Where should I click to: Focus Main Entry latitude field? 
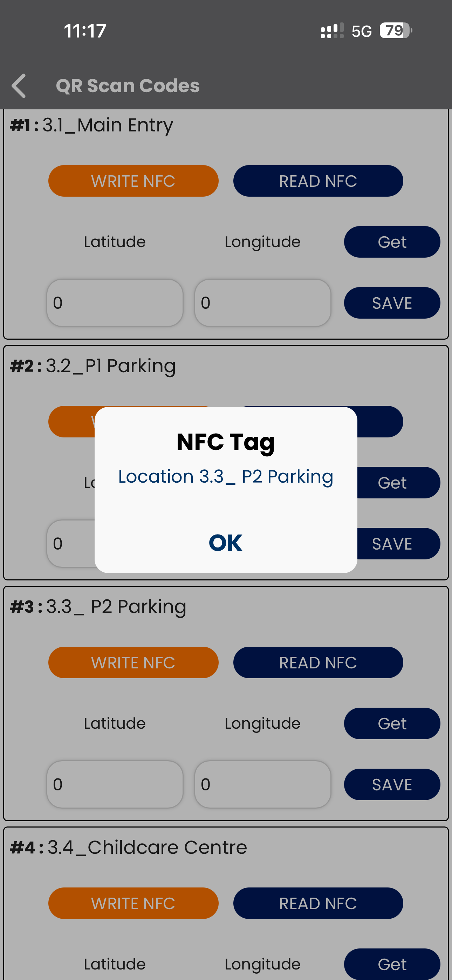tap(115, 303)
